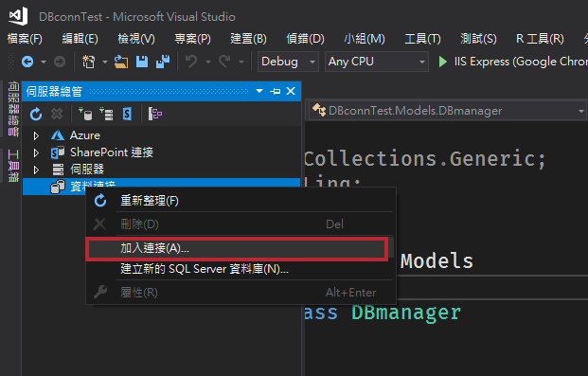Screen dimensions: 588x376
Task: Open the Navigate Backward history dropdown arrow
Action: 44,62
